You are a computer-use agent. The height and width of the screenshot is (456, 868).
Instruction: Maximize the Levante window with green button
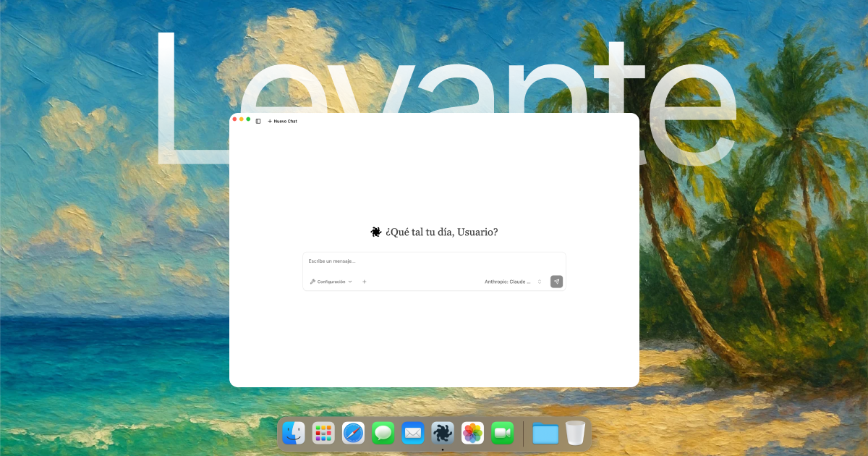[x=248, y=119]
